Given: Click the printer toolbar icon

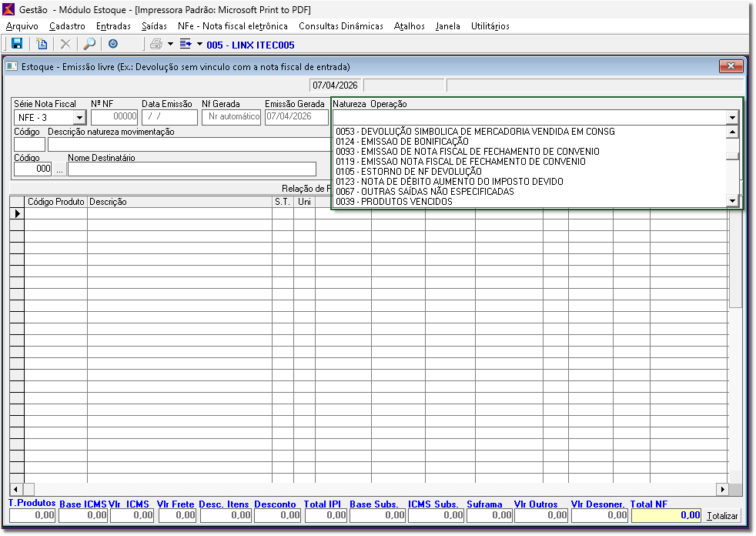Looking at the screenshot, I should click(156, 45).
